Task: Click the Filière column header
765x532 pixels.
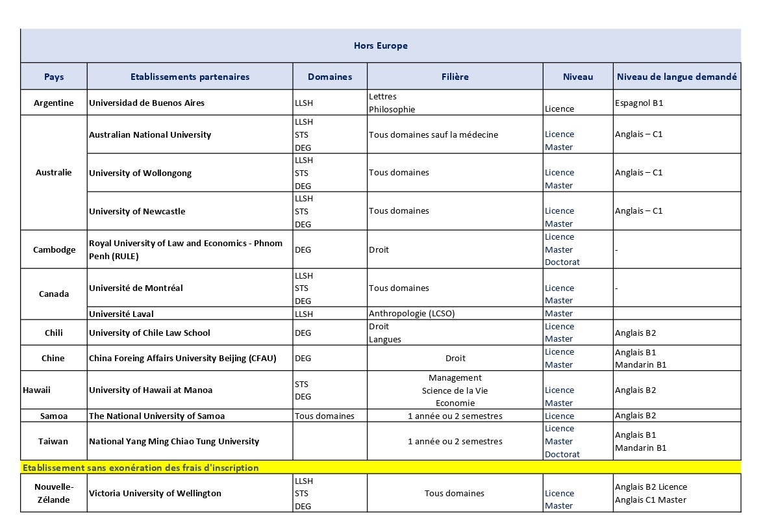Action: 455,77
